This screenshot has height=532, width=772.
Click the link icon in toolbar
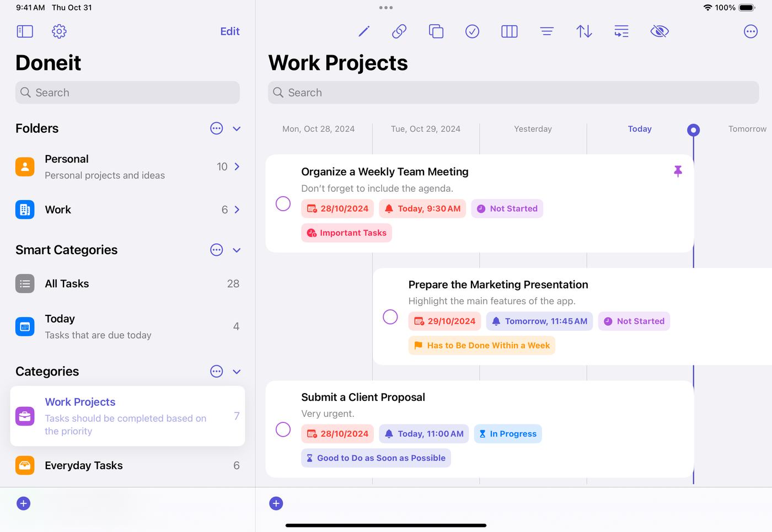coord(399,31)
